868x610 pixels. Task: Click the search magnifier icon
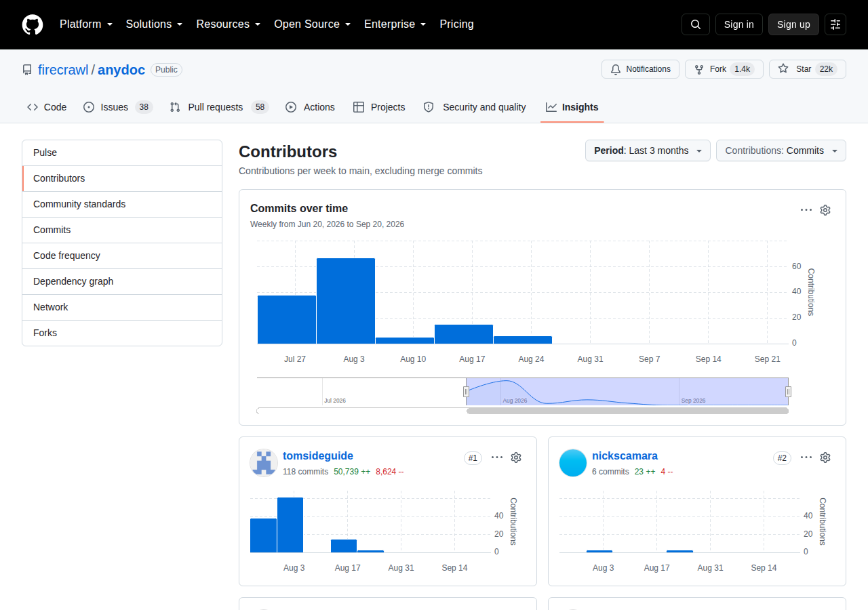(x=696, y=24)
